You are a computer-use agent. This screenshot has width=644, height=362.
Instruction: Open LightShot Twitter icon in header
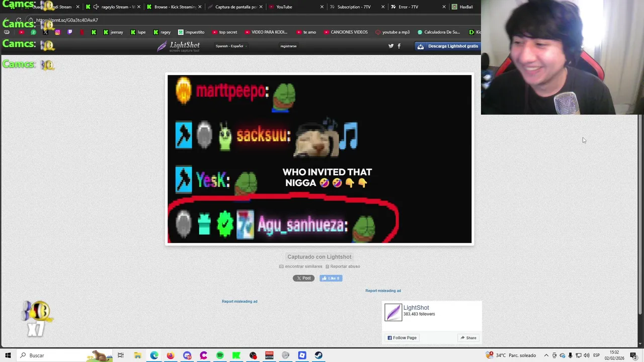coord(391,46)
